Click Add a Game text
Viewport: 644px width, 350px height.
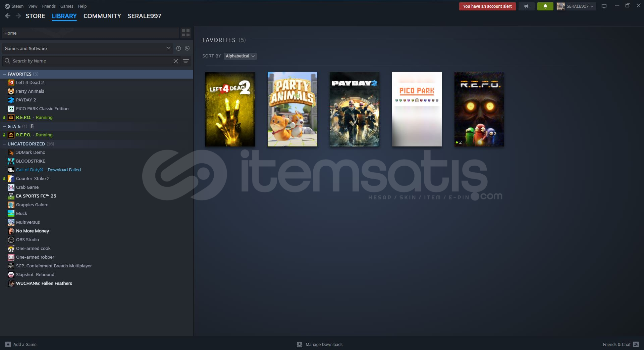tap(25, 344)
